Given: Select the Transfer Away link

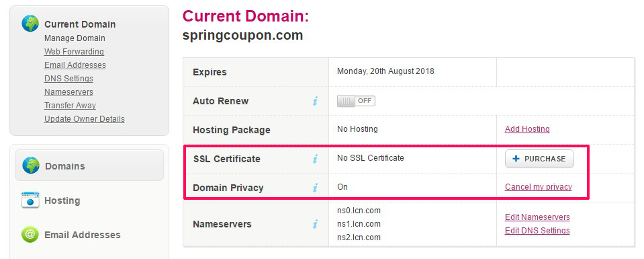Looking at the screenshot, I should (71, 106).
